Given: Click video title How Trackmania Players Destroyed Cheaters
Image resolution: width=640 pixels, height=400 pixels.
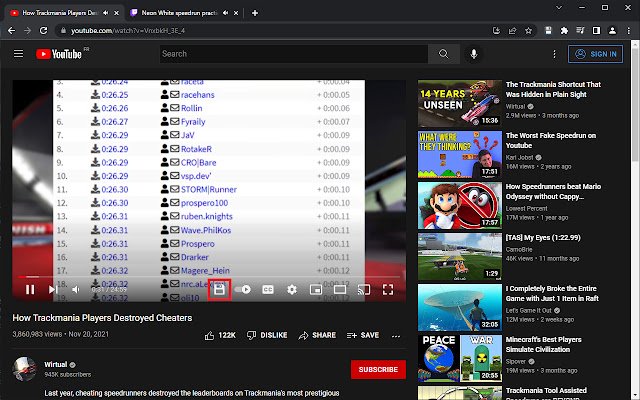Looking at the screenshot, I should click(x=102, y=318).
